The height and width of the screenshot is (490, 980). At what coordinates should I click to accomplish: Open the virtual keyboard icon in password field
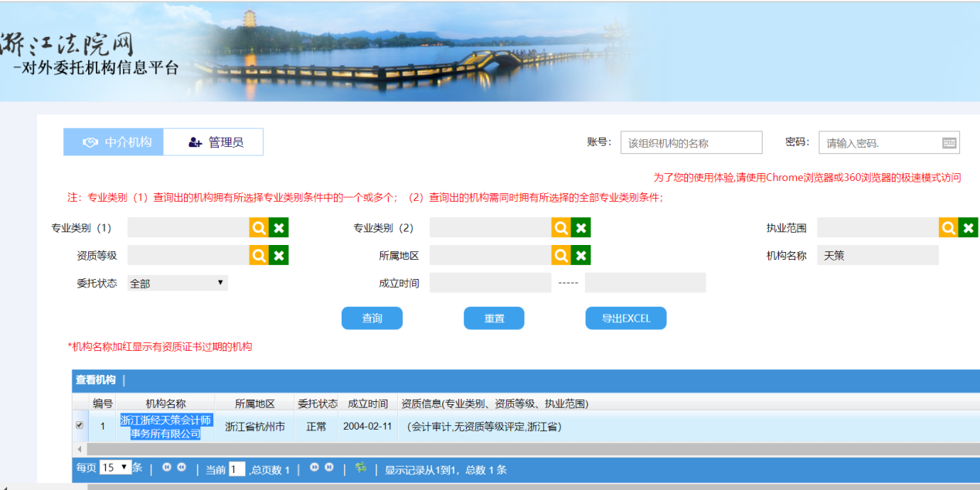[x=950, y=143]
